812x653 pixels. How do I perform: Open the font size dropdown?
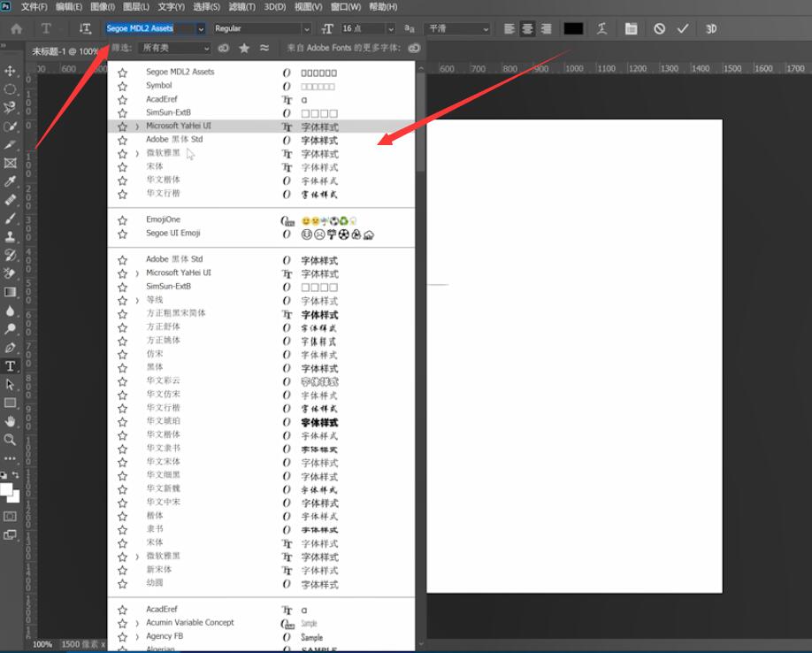point(391,29)
